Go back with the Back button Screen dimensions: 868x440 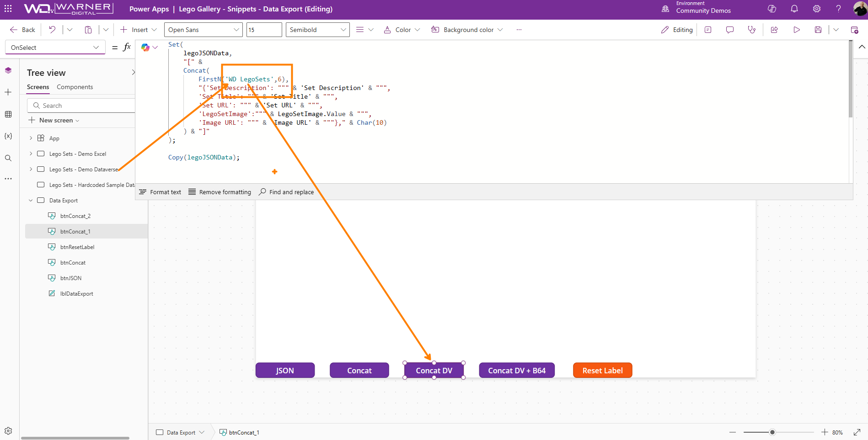pyautogui.click(x=22, y=30)
